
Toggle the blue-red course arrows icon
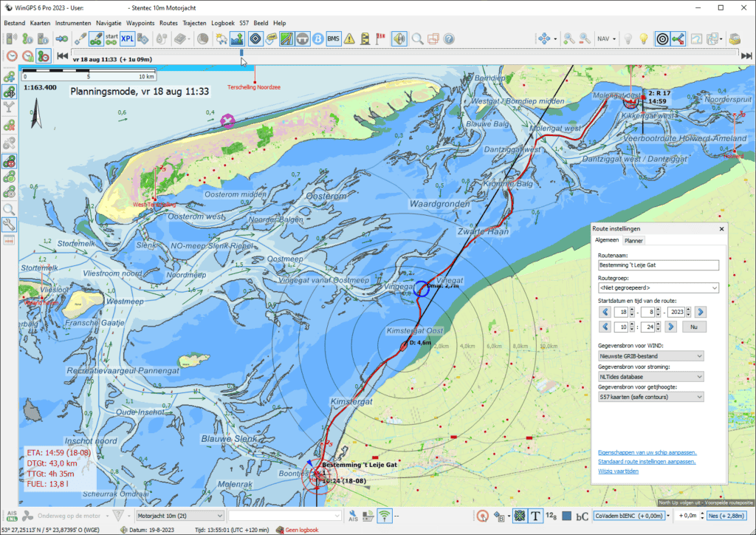coord(678,38)
